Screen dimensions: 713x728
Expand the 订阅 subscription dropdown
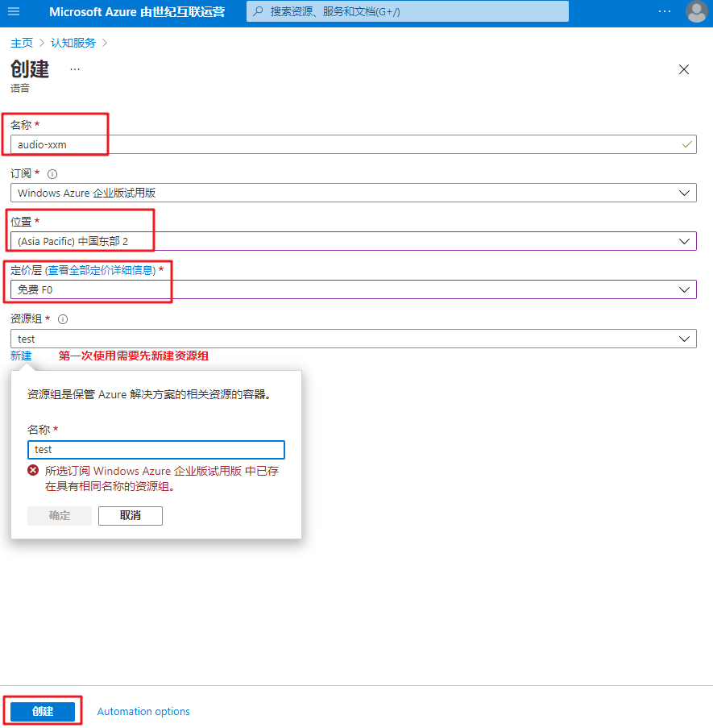(354, 193)
